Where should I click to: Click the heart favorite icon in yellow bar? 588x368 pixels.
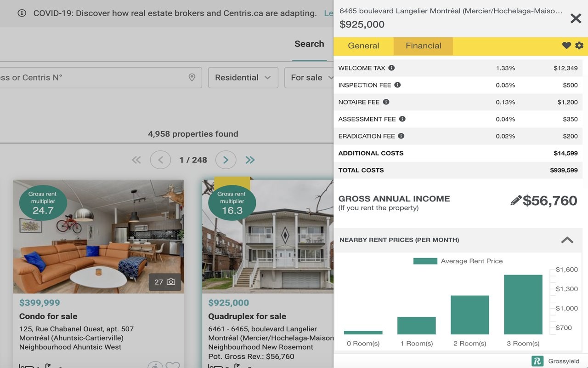(566, 46)
